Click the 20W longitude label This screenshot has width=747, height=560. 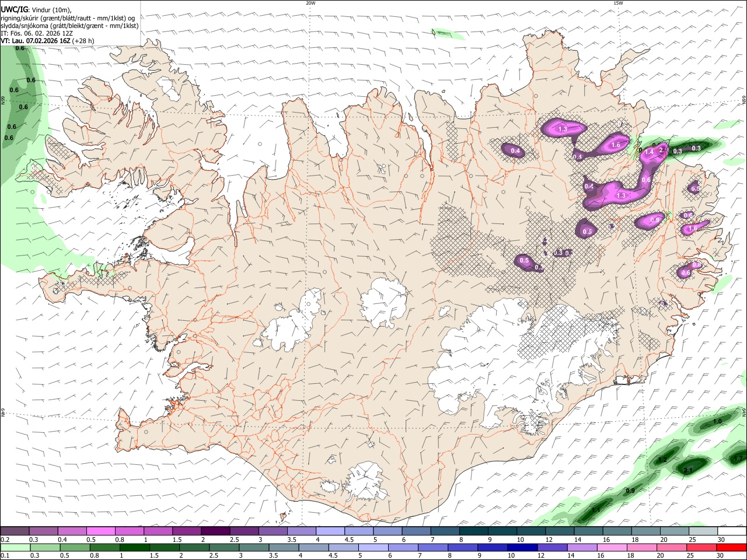[310, 3]
